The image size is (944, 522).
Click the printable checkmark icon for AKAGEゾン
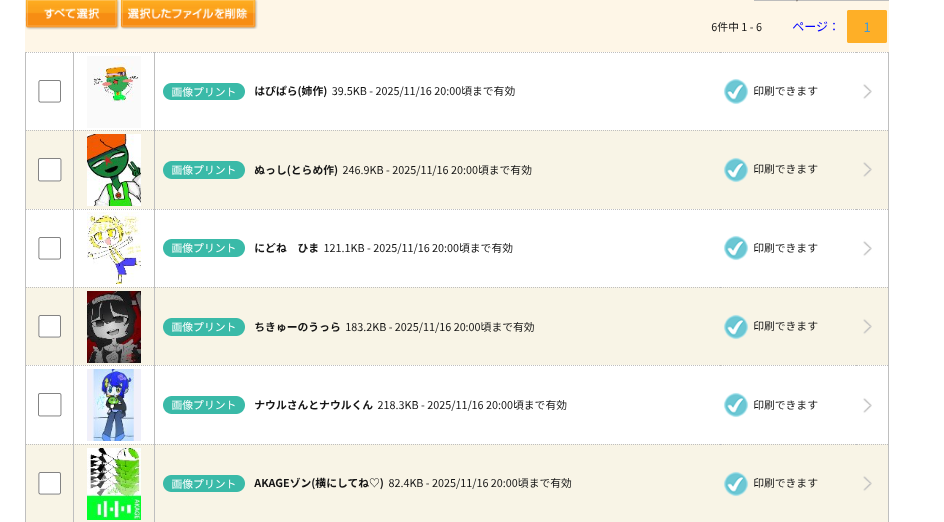pyautogui.click(x=736, y=483)
